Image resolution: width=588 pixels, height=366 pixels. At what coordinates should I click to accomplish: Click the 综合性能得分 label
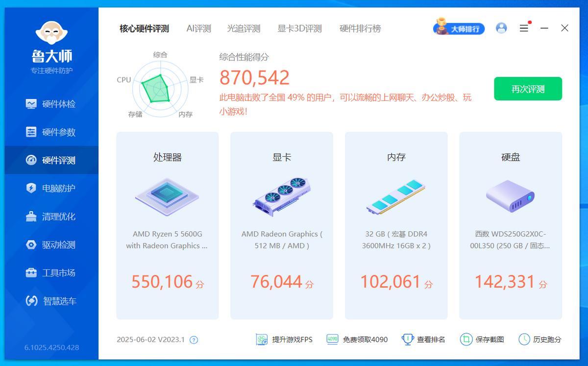(x=244, y=57)
